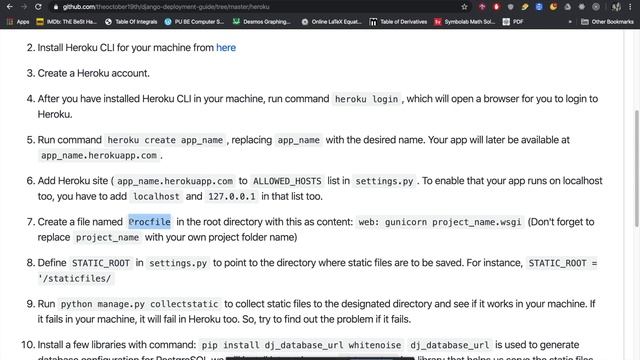Click the 'heroku login' code snippet

(366, 99)
